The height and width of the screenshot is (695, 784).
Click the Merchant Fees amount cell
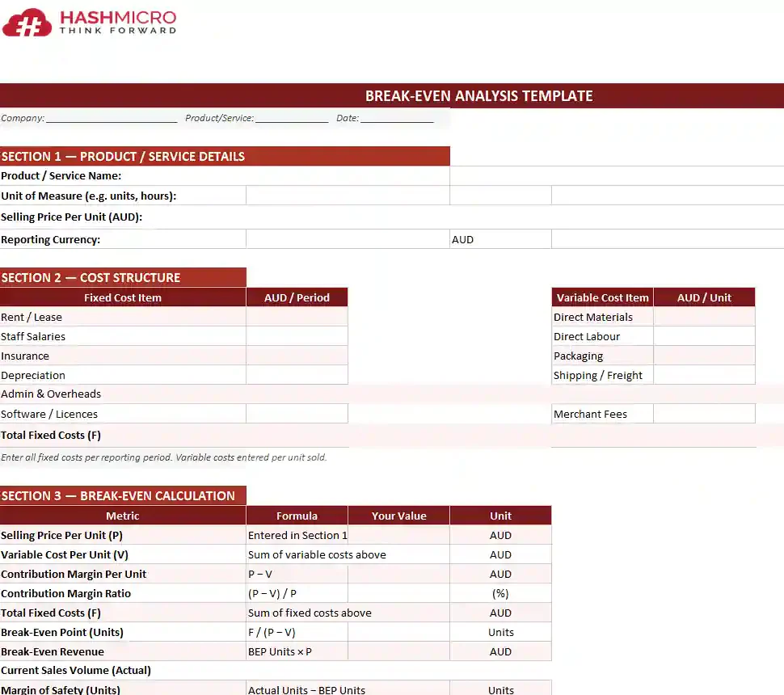704,414
